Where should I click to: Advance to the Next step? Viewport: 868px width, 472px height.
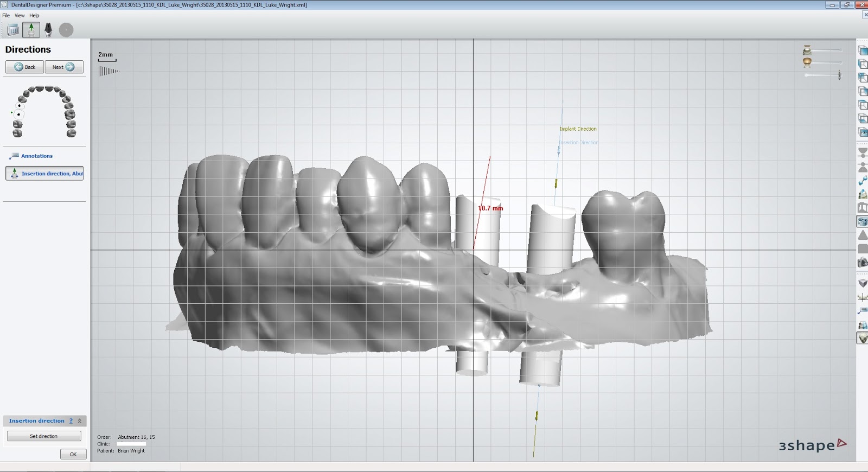pos(64,67)
